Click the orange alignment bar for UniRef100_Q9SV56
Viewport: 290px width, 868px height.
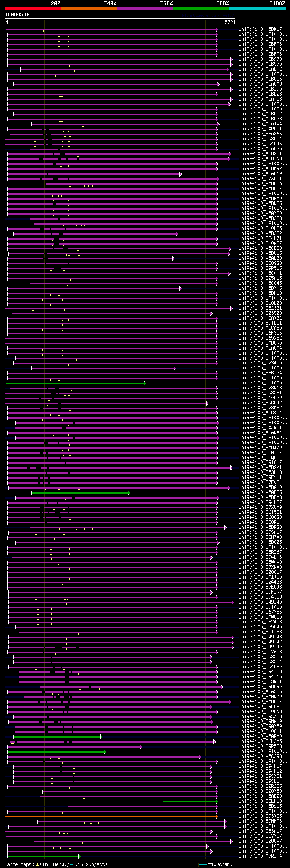(x=111, y=817)
